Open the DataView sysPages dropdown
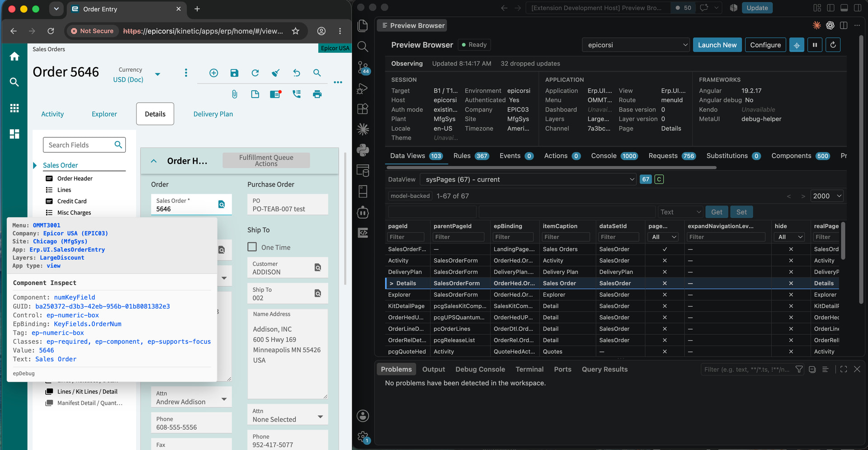The image size is (868, 450). coord(528,179)
